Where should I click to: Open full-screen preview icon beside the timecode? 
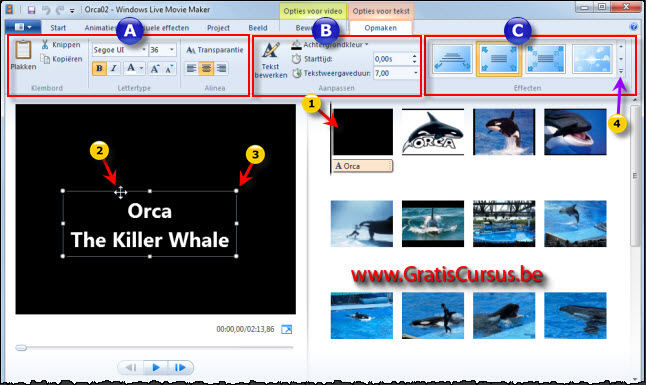[x=286, y=329]
